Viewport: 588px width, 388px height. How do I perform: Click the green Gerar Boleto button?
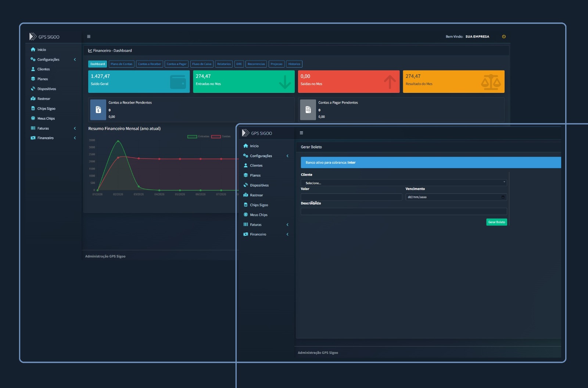(496, 222)
